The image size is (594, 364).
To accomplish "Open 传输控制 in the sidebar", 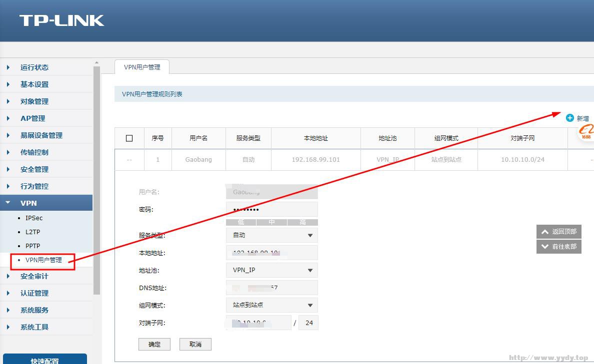I will (34, 152).
